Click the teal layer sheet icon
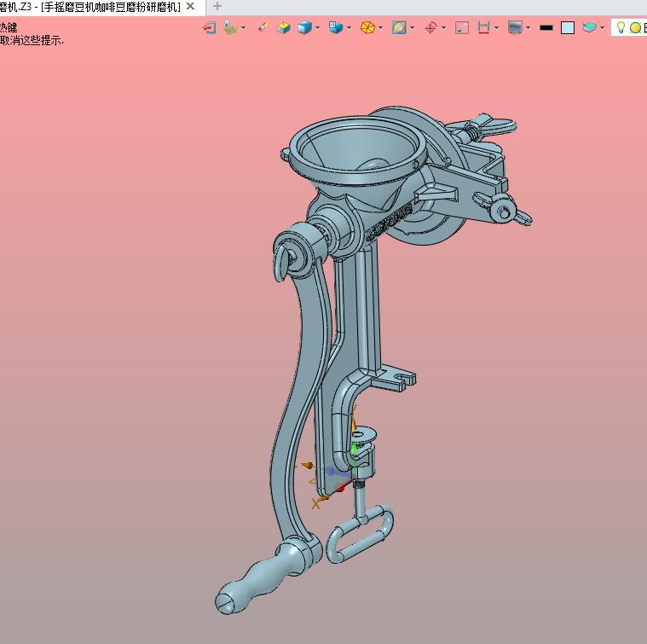 tap(589, 27)
